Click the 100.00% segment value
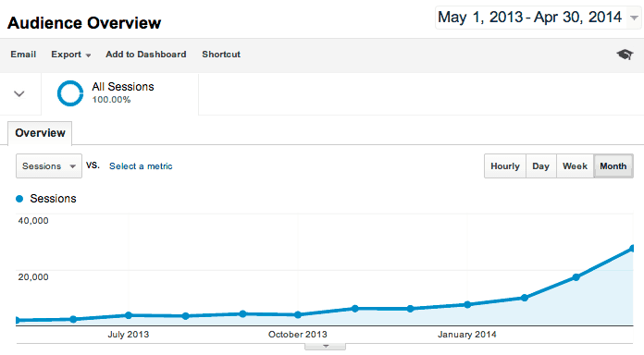644x355 pixels. pos(111,100)
